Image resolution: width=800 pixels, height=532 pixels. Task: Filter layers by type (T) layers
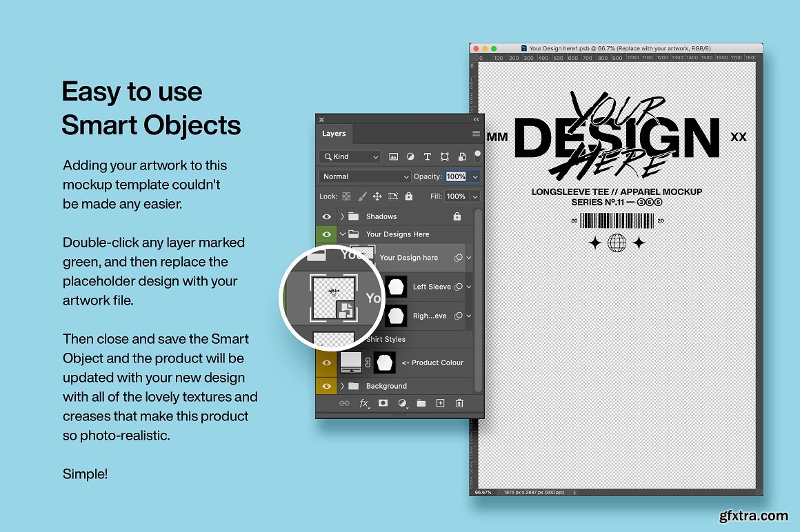[x=427, y=157]
